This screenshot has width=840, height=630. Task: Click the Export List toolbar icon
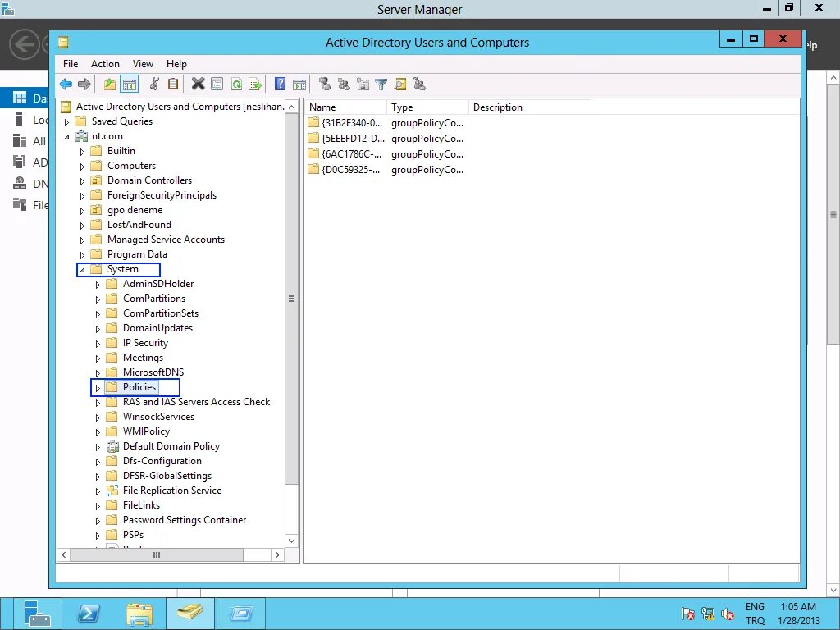click(x=255, y=84)
